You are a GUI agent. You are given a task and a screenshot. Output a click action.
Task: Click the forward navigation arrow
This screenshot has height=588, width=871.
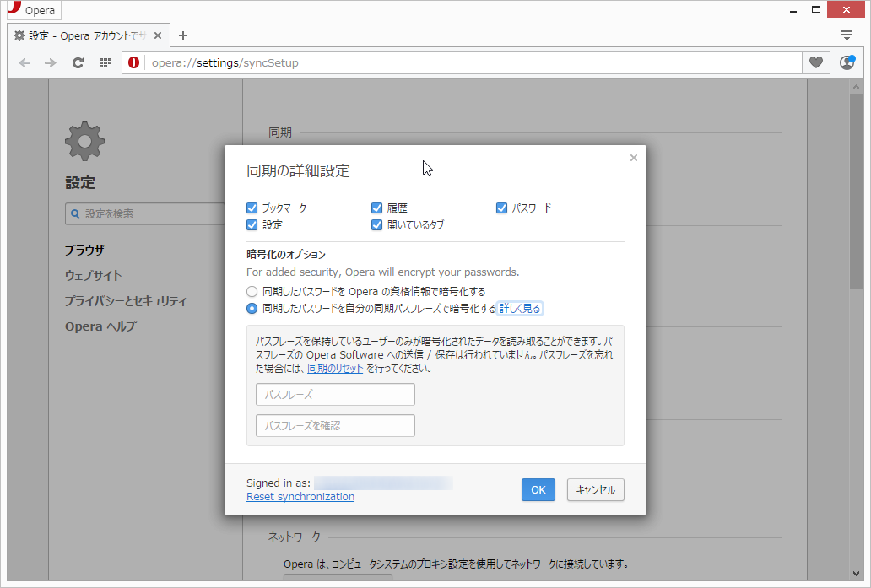coord(51,62)
